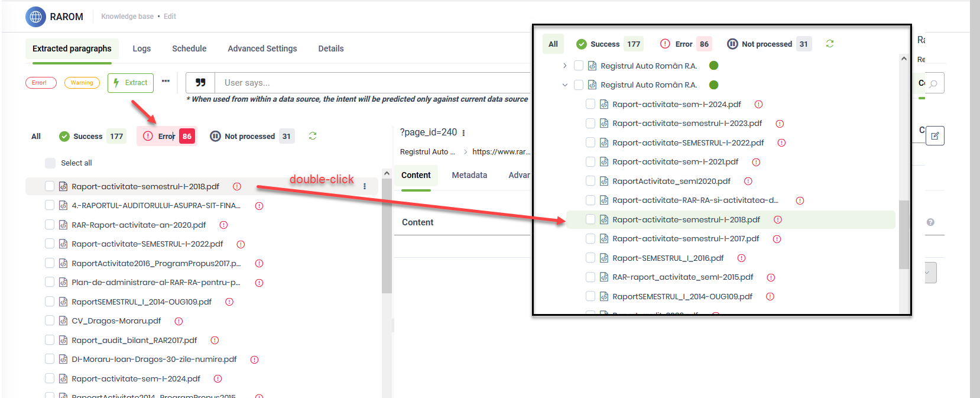Click the grey question mark help icon
Screen dimensions: 980x398
(930, 222)
